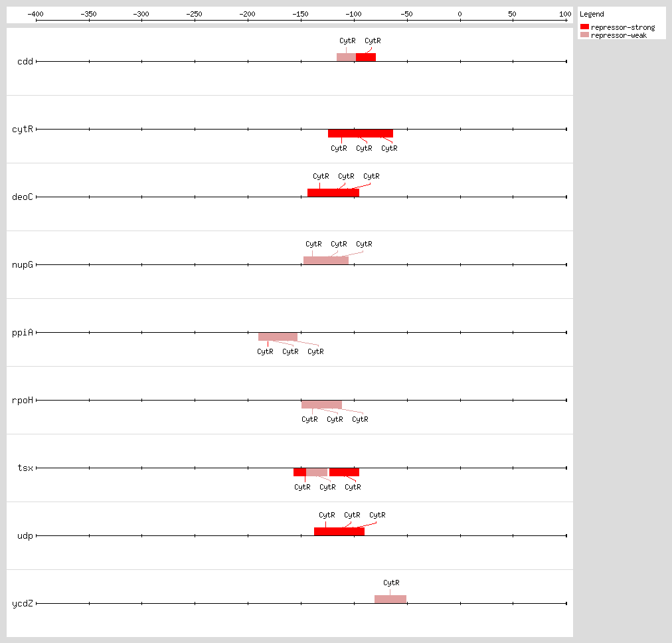This screenshot has height=643, width=672.
Task: Select the repressor-weak legend label
Action: (x=618, y=36)
